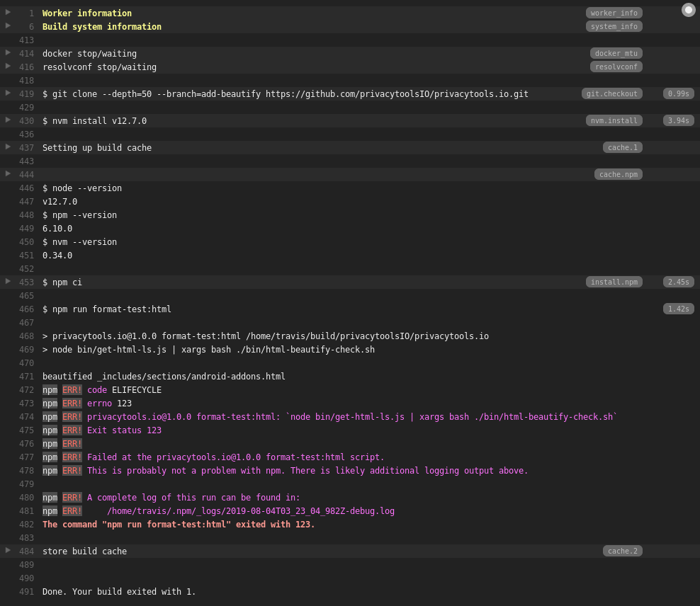Click line 469 xargs bash command output
This screenshot has width=700, height=606.
click(x=208, y=350)
